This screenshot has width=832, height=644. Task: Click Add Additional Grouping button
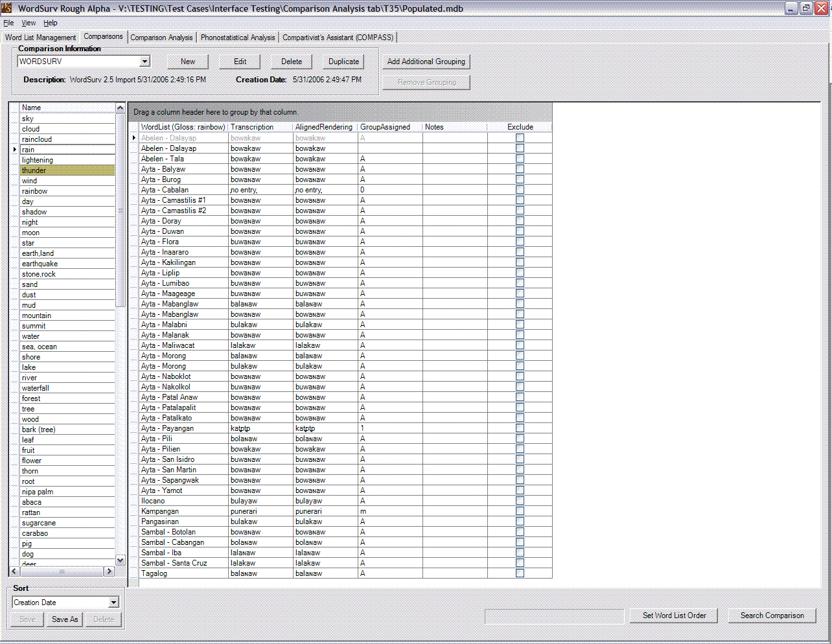tap(426, 62)
